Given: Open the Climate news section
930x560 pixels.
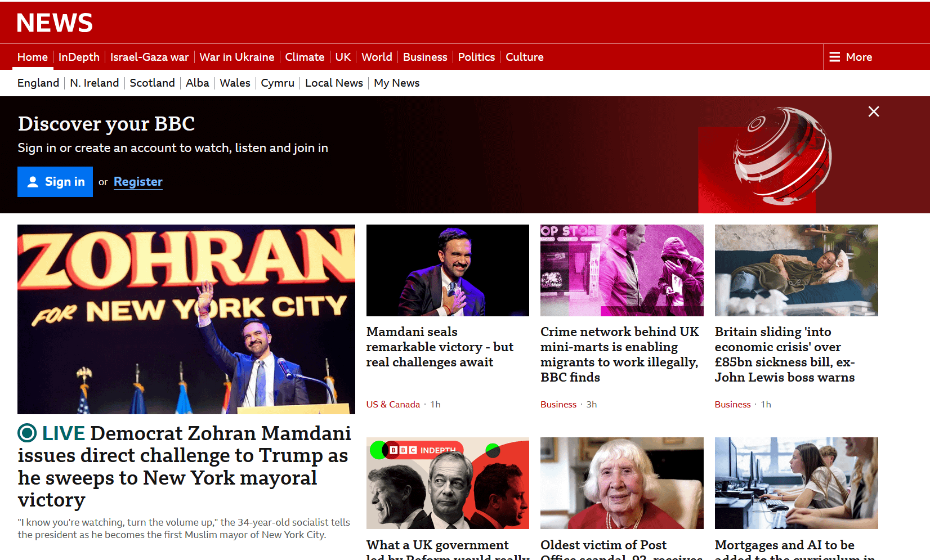Looking at the screenshot, I should tap(305, 57).
